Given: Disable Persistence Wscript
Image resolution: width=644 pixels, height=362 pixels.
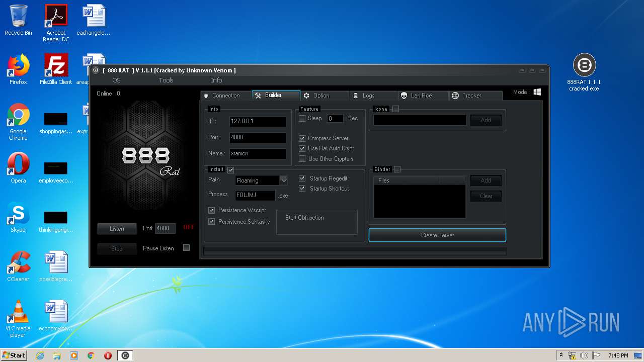Looking at the screenshot, I should click(211, 210).
